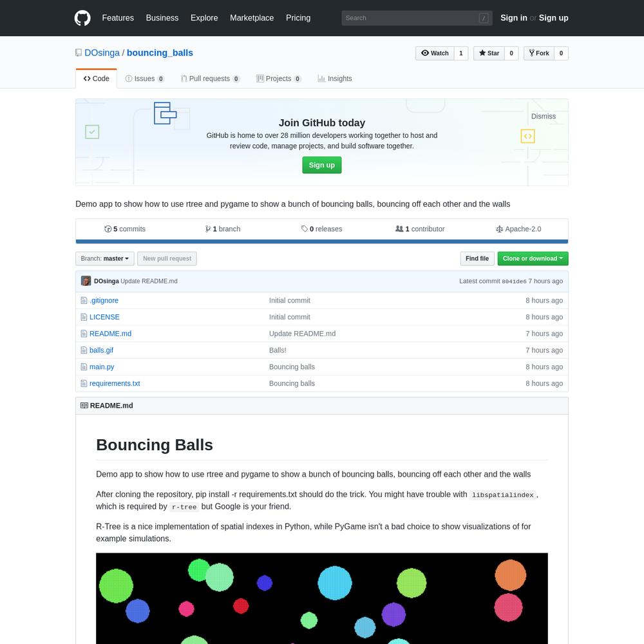
Task: Open the balls.gif file link
Action: (x=102, y=350)
